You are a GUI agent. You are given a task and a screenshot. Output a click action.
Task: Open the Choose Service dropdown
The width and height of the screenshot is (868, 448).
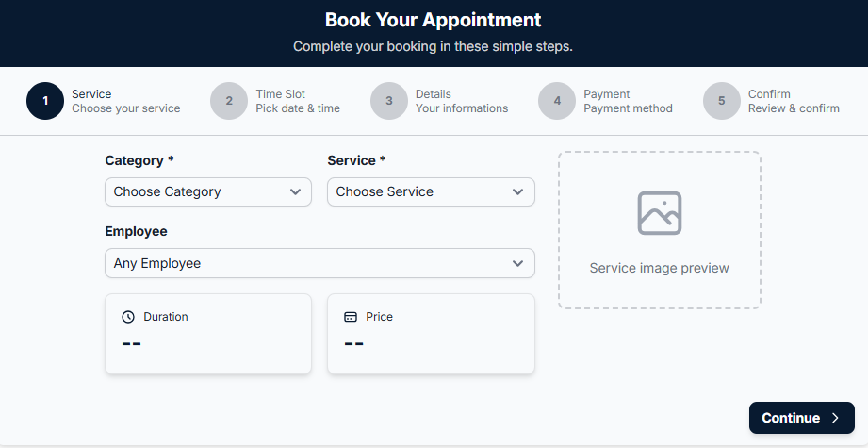coord(431,191)
